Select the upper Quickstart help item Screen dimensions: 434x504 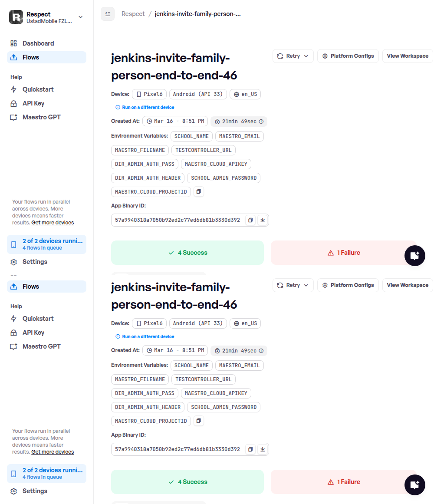pyautogui.click(x=38, y=89)
